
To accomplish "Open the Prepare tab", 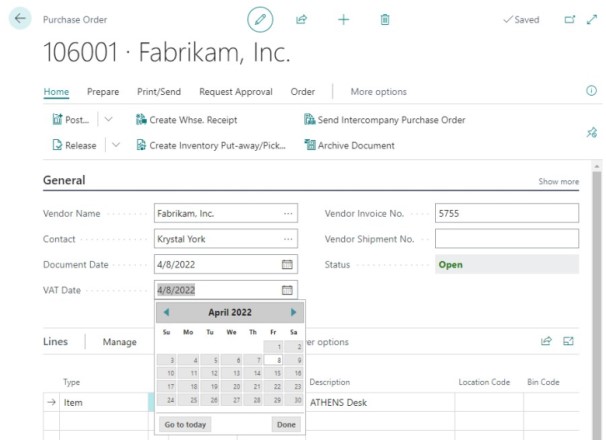I will (x=103, y=92).
